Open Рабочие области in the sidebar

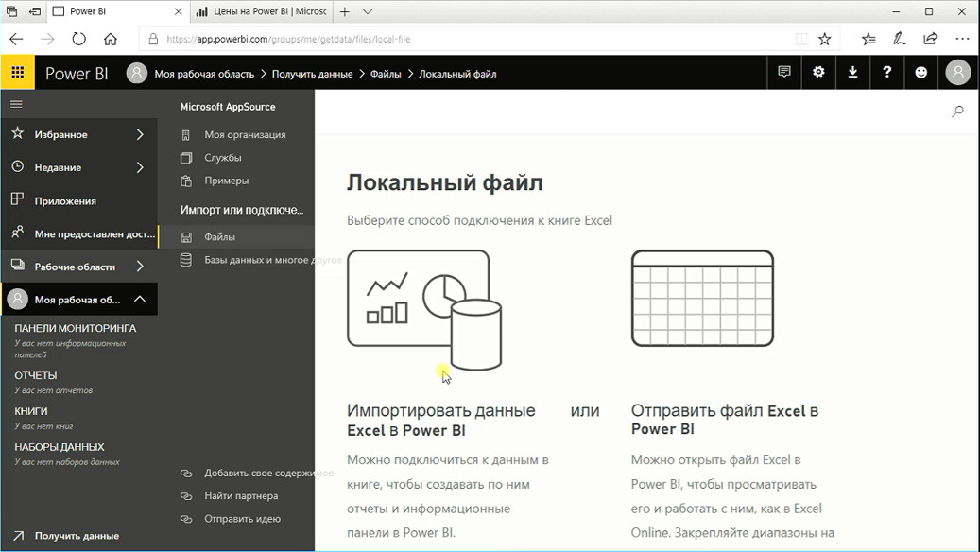click(x=78, y=267)
